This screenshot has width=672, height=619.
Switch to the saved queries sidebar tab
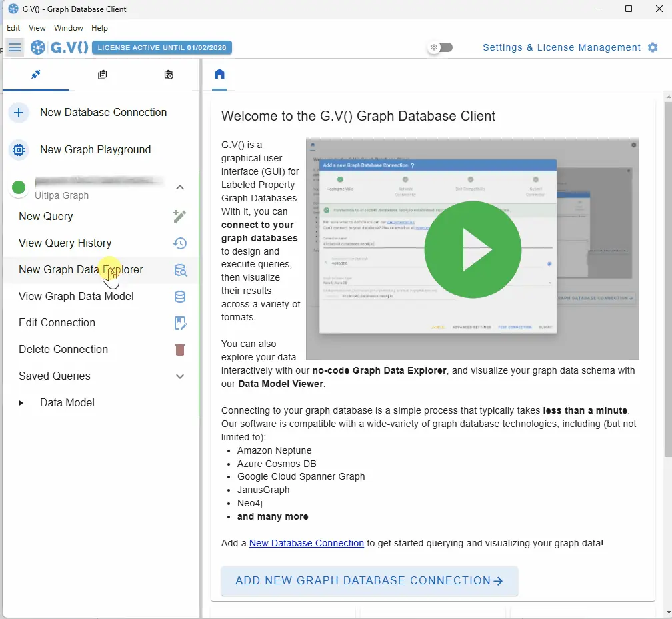click(102, 75)
